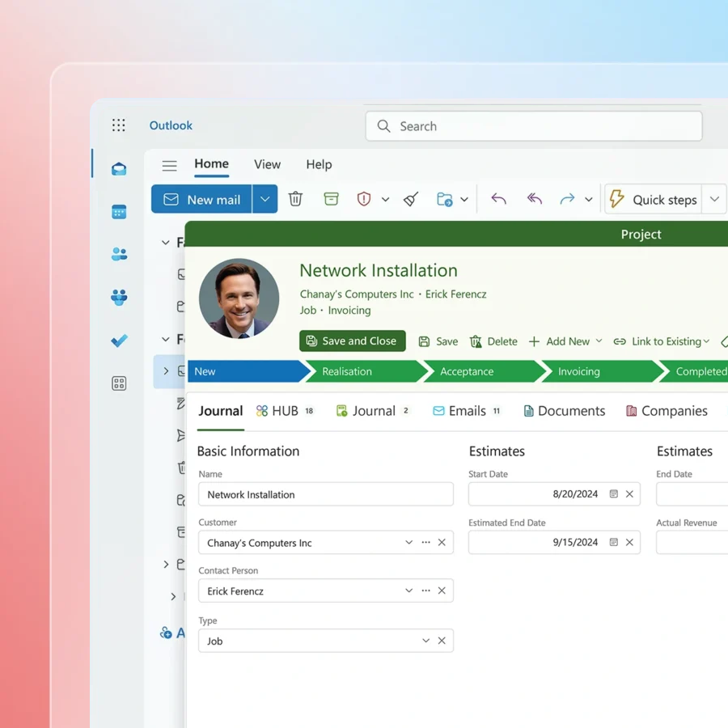Open the More apps icon in sidebar
728x728 pixels.
[119, 383]
